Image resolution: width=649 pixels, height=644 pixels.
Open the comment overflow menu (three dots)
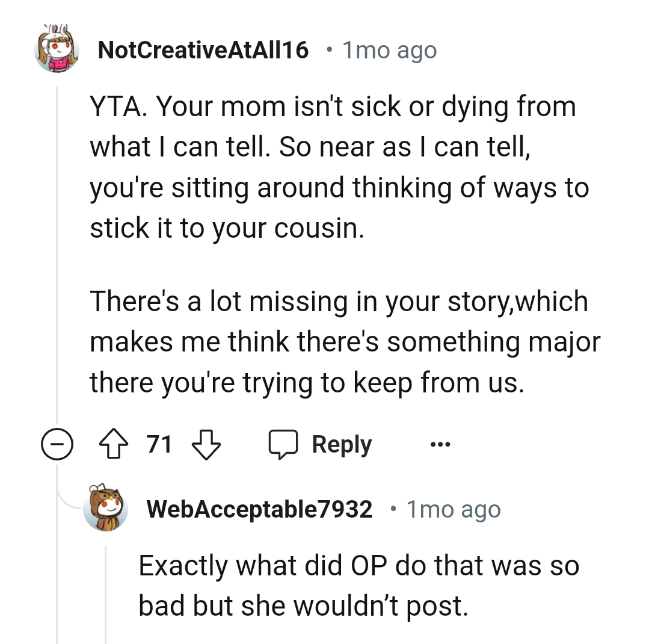coord(440,444)
